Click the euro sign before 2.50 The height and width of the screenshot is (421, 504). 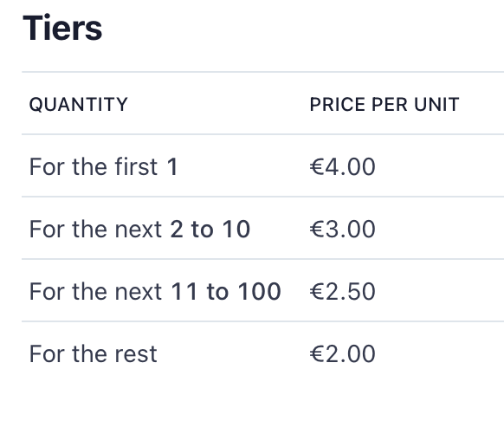(317, 291)
